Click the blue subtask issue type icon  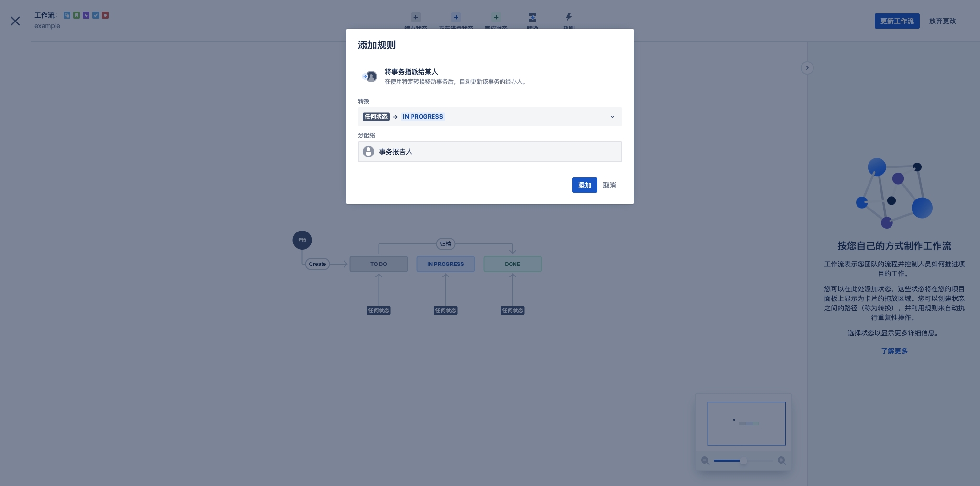[67, 15]
